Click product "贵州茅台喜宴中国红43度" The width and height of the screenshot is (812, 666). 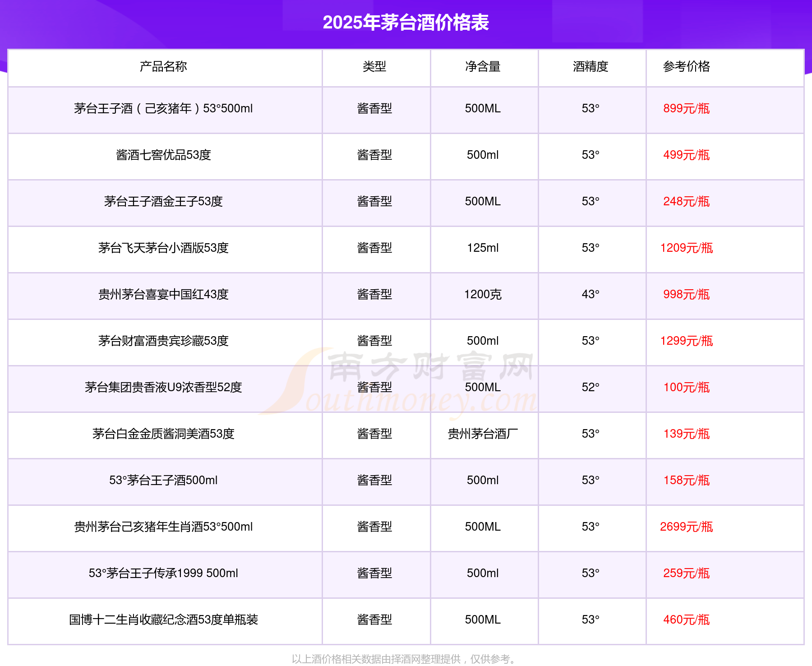pos(163,294)
